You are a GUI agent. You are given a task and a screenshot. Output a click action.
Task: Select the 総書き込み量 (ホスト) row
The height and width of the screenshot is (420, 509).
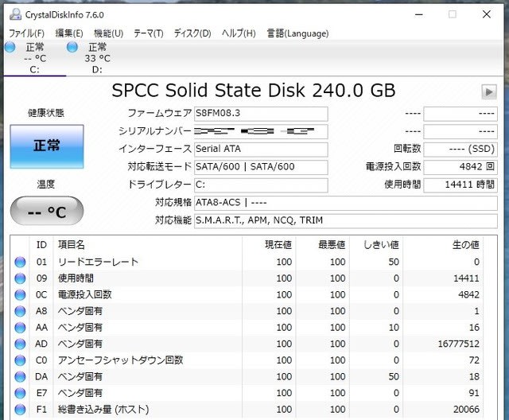(x=248, y=410)
